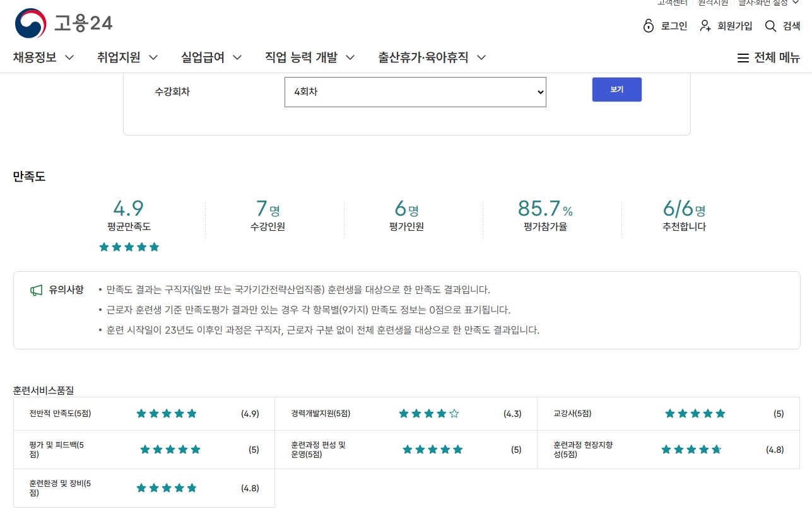This screenshot has width=812, height=514.
Task: Click stars for 평가 및 피드백
Action: pos(170,450)
